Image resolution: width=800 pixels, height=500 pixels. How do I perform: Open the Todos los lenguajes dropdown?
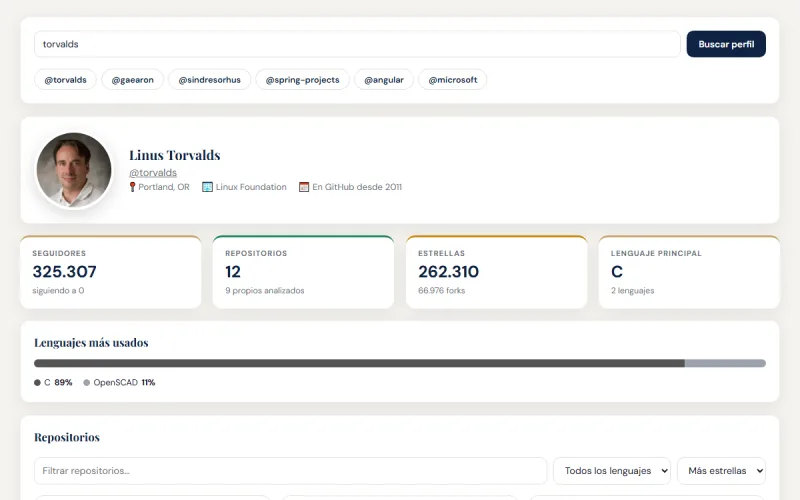[x=612, y=470]
